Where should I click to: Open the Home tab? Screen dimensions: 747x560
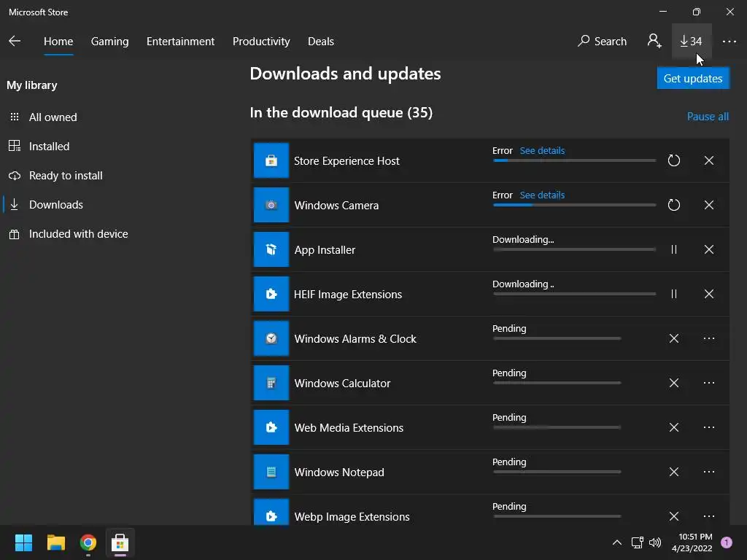[58, 42]
